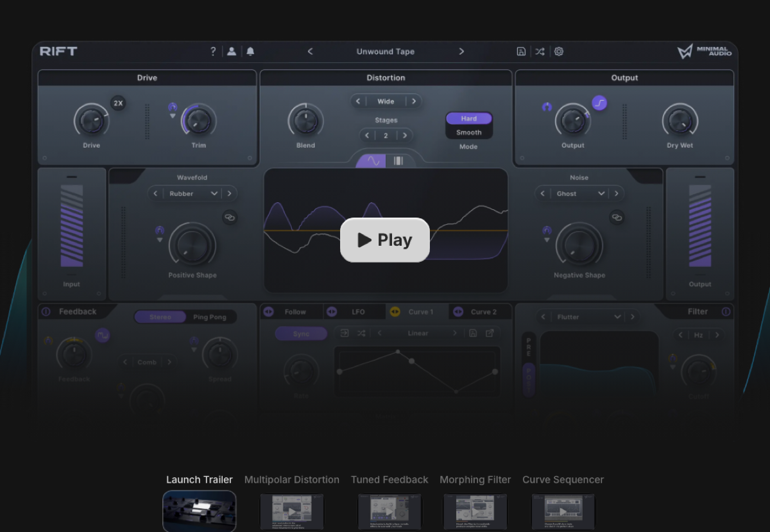
Task: Decrease Stages value with left arrow
Action: click(367, 135)
